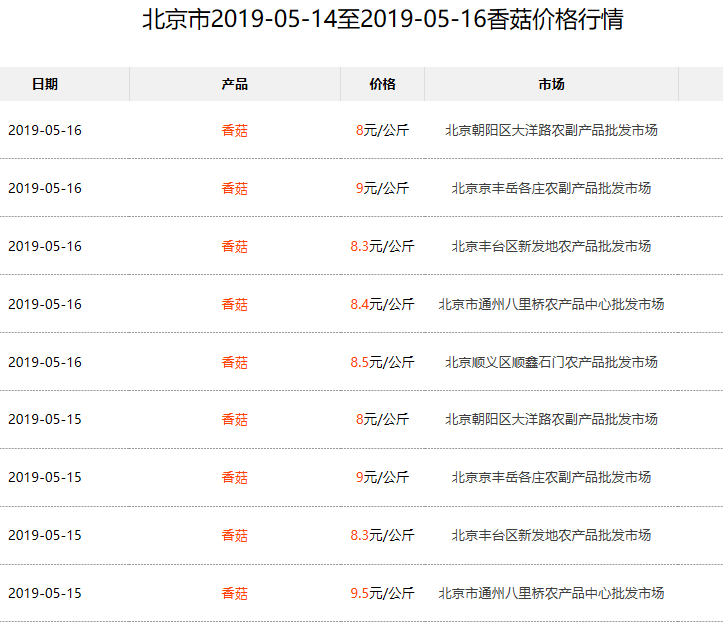723x622 pixels.
Task: Open 香菇 link in 2019-05-15 新发地 row
Action: (x=235, y=535)
